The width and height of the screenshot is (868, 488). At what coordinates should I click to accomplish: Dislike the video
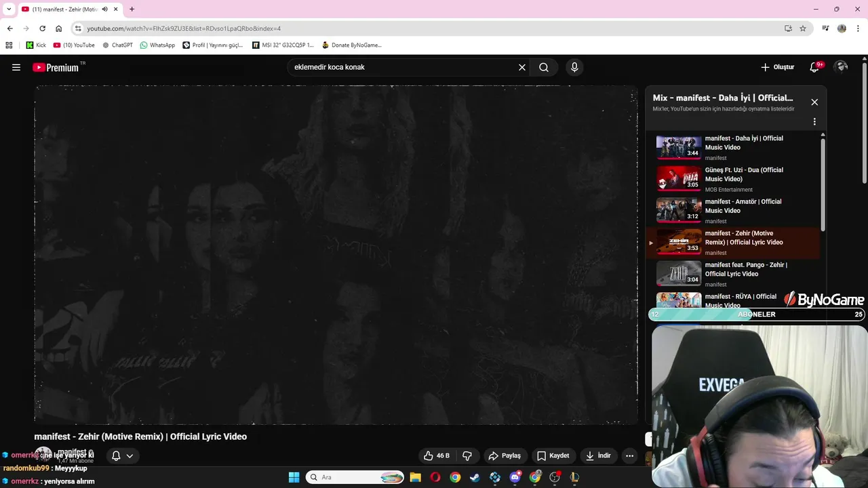[467, 455]
